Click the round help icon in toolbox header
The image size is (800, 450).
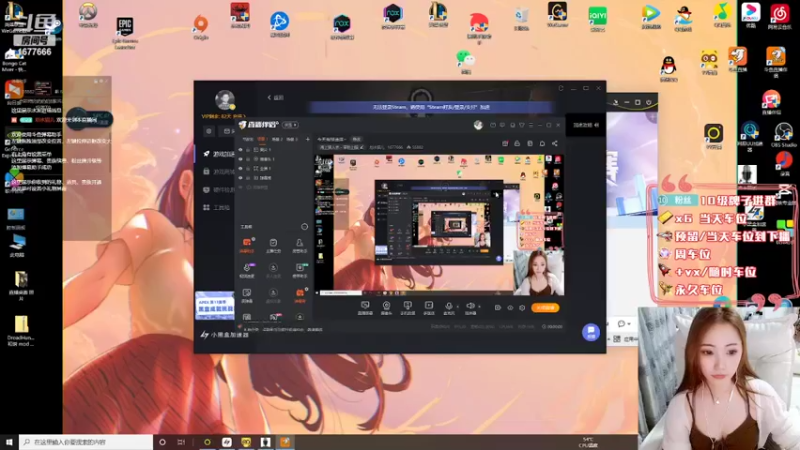305,227
